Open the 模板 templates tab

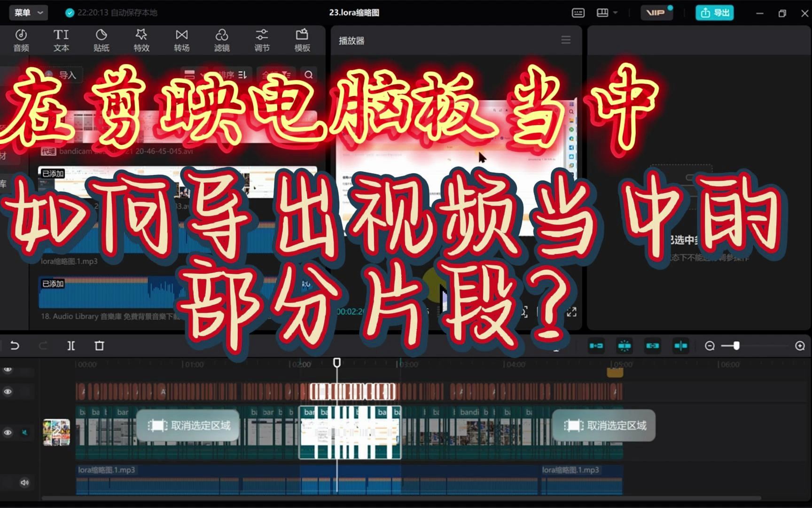coord(302,40)
